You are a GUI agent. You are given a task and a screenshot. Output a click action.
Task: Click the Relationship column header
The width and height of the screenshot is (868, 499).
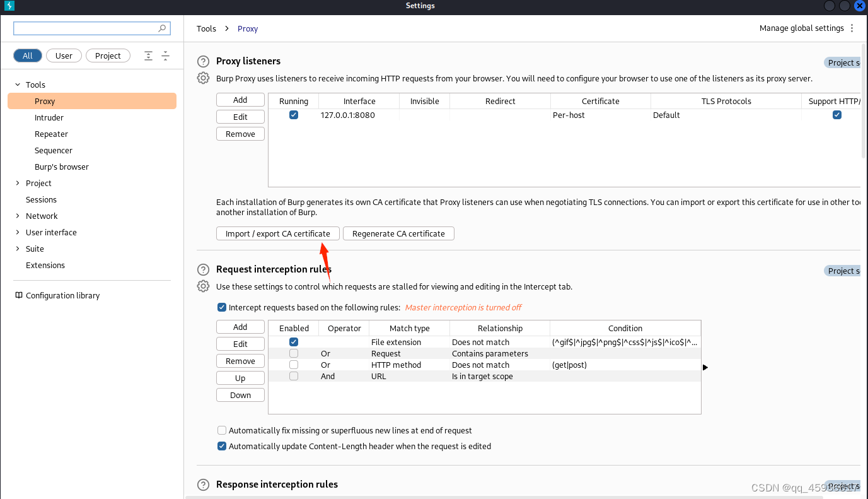pos(500,328)
